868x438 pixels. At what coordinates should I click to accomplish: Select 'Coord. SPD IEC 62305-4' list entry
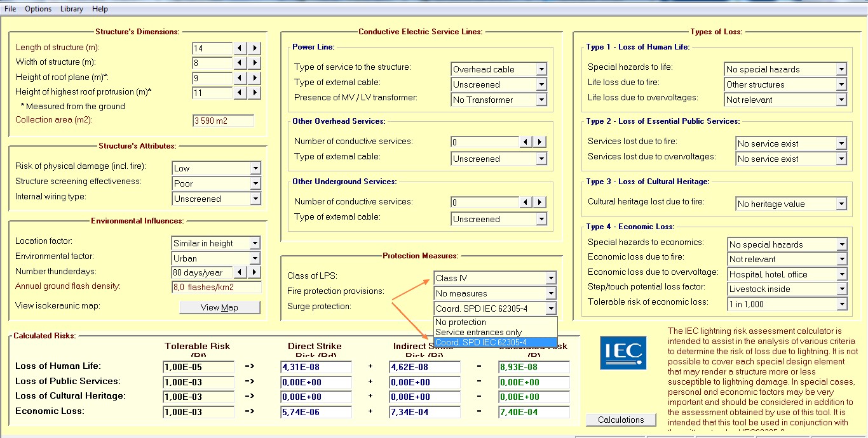(x=496, y=342)
